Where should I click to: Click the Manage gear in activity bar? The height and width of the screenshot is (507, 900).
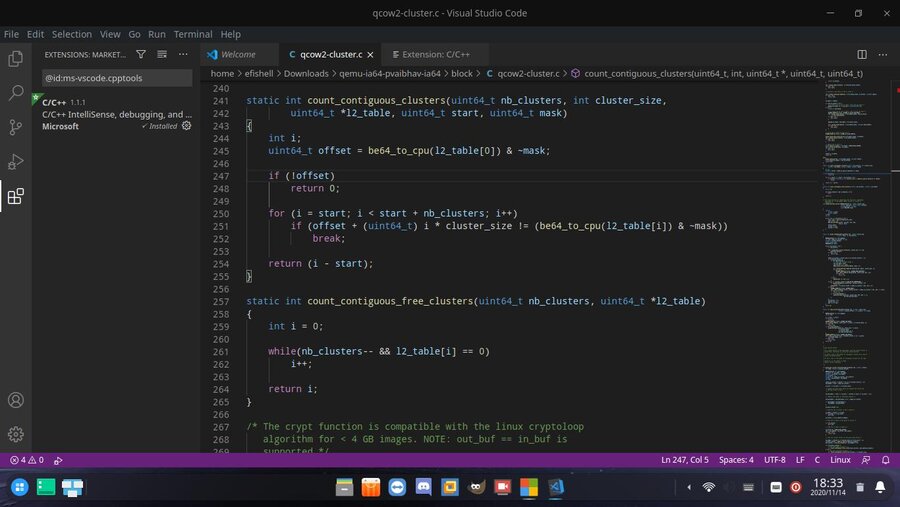pos(15,434)
